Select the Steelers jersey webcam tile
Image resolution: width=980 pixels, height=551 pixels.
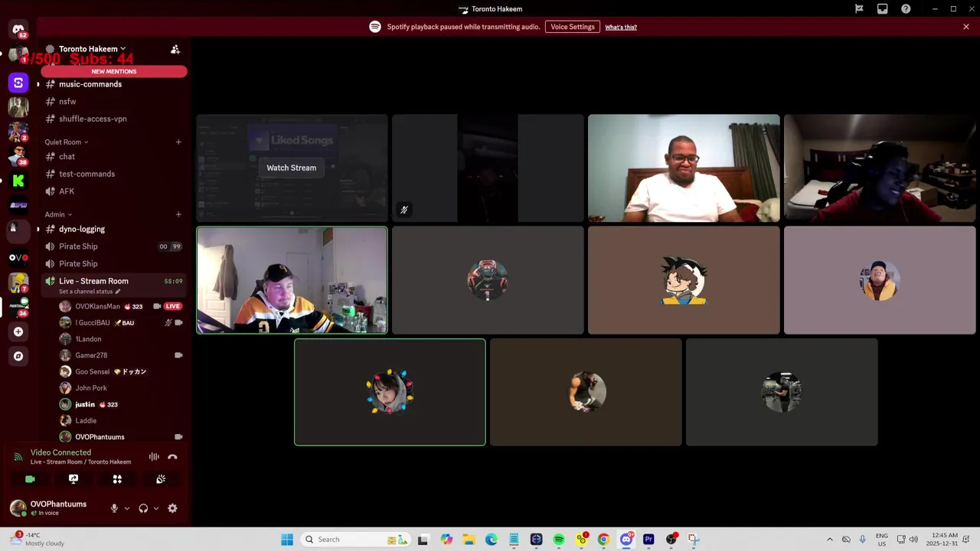click(292, 280)
